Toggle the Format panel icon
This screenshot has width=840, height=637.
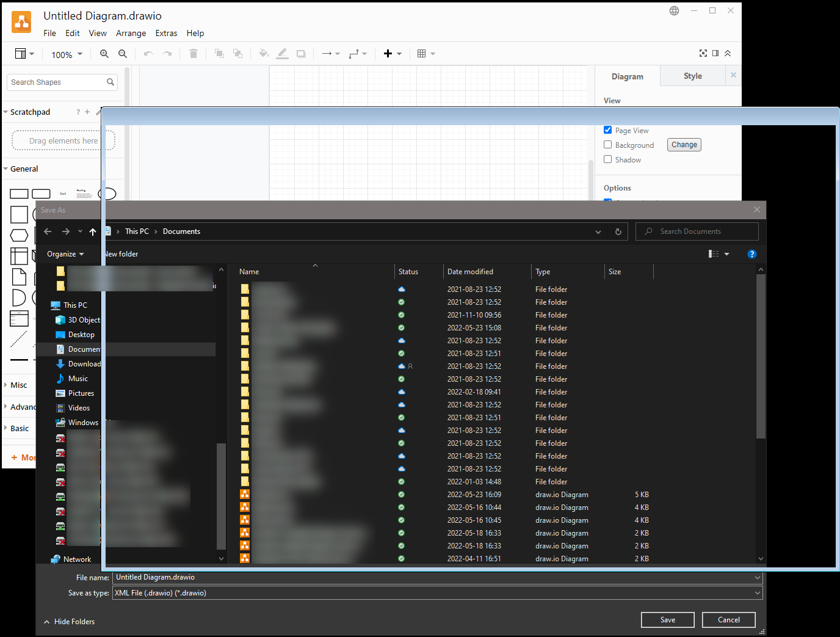(715, 53)
